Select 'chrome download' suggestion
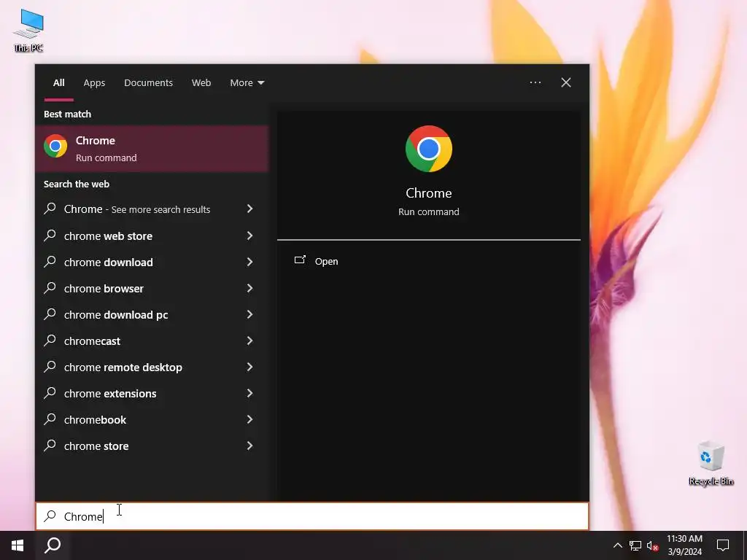747x560 pixels. pyautogui.click(x=152, y=262)
